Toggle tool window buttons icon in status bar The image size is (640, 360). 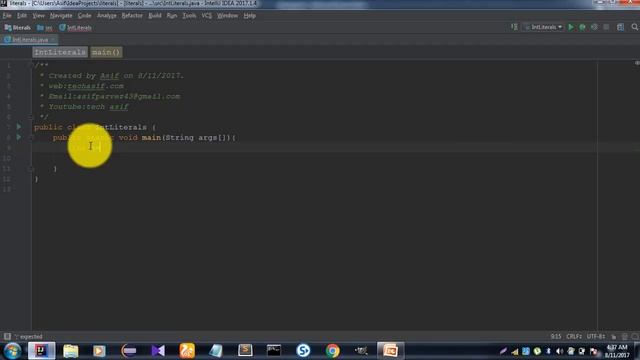7,336
